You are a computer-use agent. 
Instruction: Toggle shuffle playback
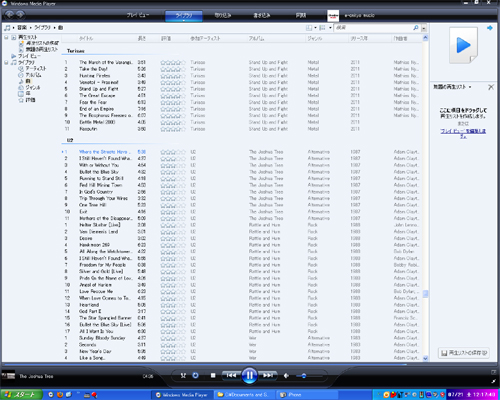click(183, 375)
